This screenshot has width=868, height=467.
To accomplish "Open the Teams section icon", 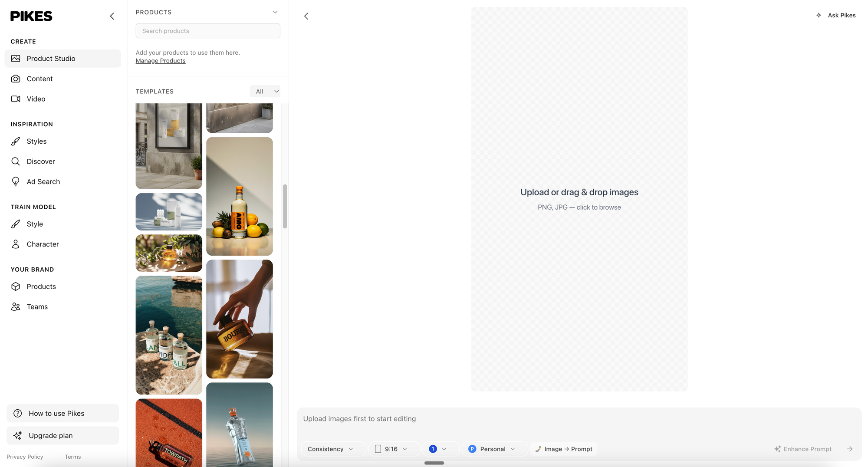I will (16, 306).
